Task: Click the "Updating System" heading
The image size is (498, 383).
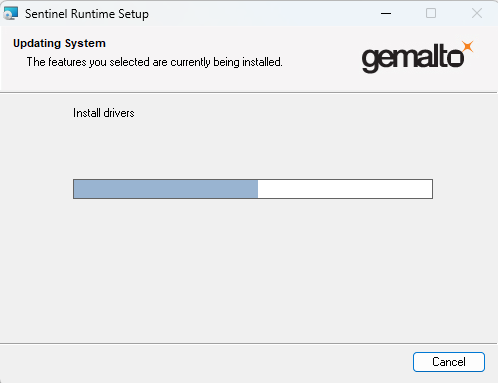Action: click(x=59, y=43)
